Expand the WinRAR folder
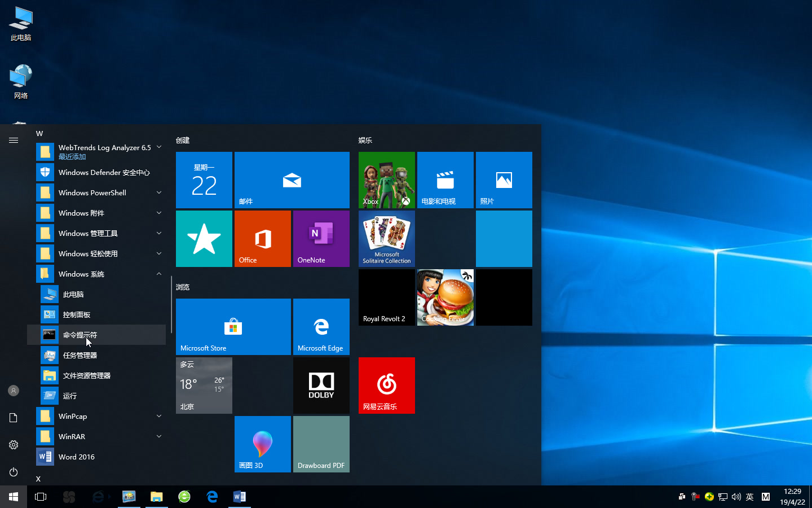 tap(96, 436)
